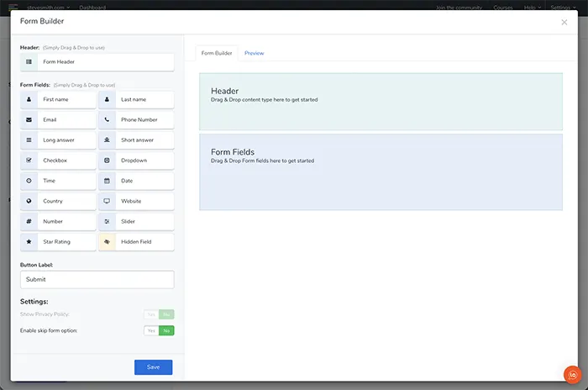
Task: Set Enable skip form option to Yes
Action: pyautogui.click(x=151, y=330)
